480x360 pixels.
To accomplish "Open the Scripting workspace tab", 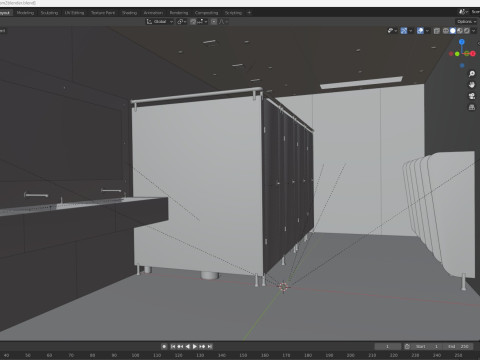I will pos(233,13).
